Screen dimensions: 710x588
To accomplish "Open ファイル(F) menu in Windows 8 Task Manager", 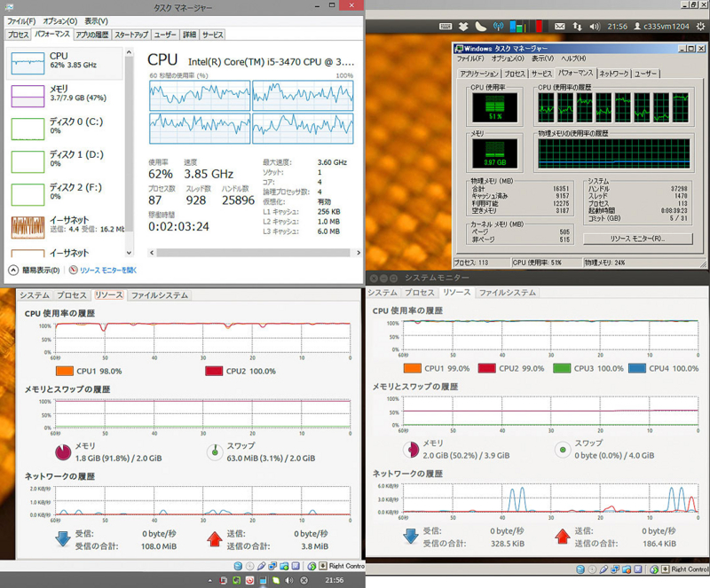I will 21,21.
